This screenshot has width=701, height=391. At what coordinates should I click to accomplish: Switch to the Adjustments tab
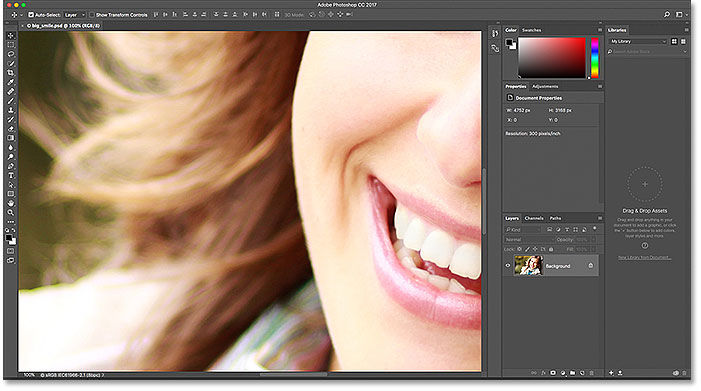coord(545,86)
